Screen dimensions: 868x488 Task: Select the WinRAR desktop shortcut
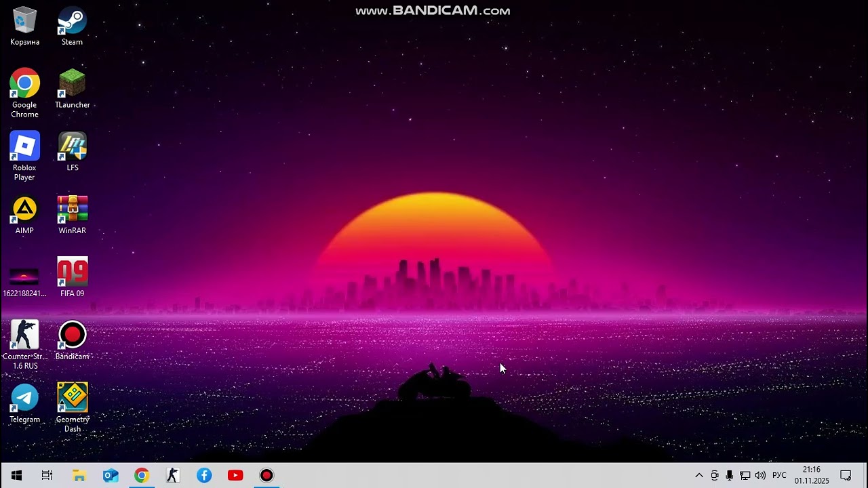tap(72, 215)
